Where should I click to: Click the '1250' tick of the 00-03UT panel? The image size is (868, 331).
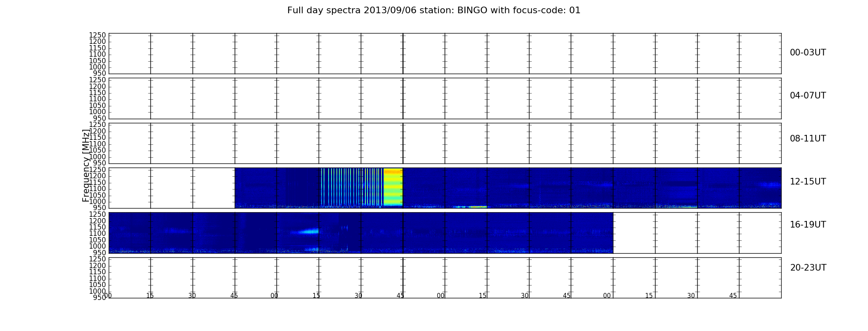tap(98, 35)
